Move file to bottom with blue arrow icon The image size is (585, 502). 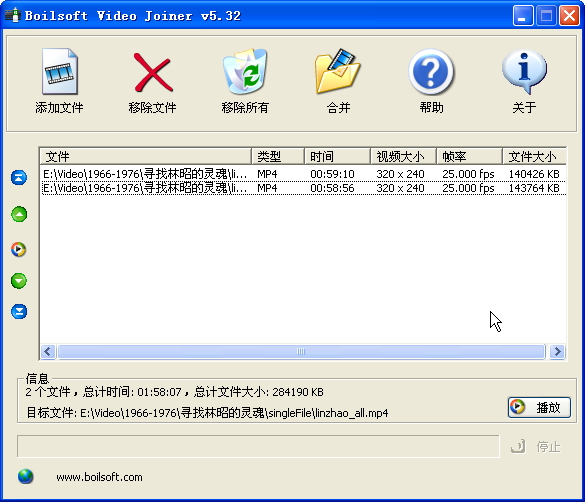(19, 311)
